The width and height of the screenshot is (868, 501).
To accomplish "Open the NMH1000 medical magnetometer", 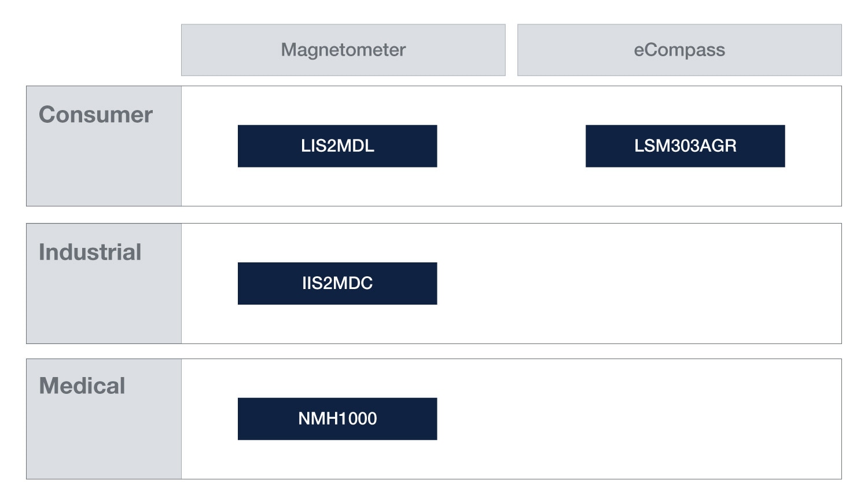I will (337, 419).
